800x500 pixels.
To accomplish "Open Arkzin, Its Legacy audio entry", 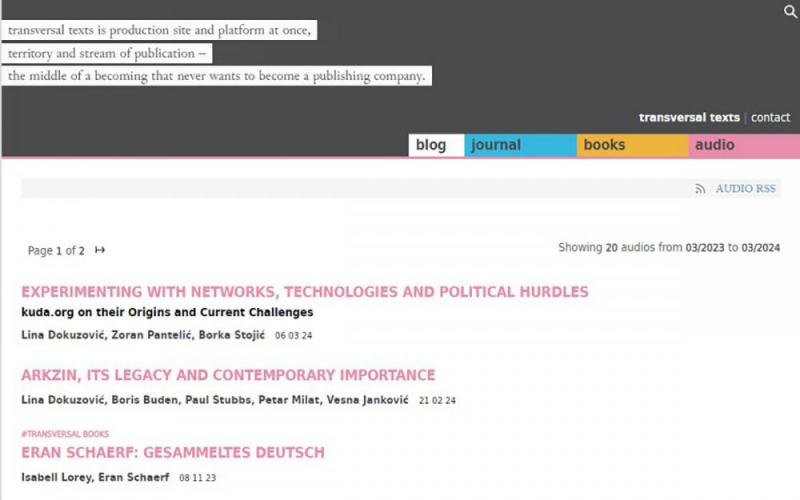I will pos(228,375).
